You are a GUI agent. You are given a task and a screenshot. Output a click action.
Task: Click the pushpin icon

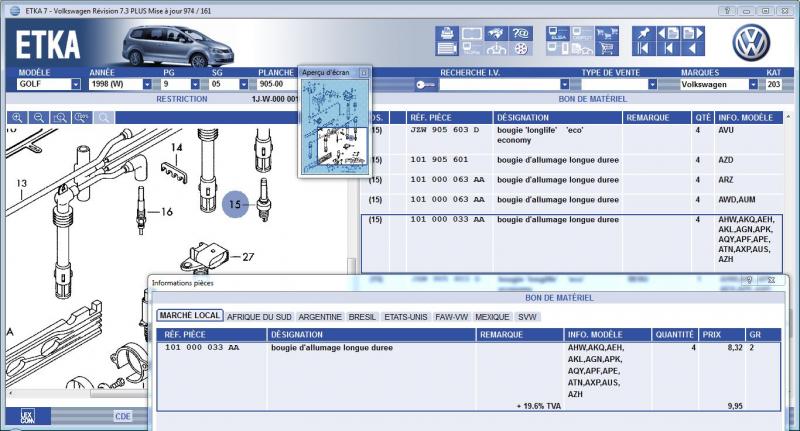643,34
